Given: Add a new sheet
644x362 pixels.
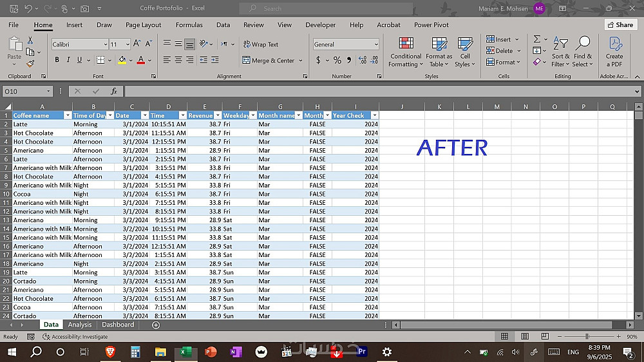Looking at the screenshot, I should [x=156, y=325].
